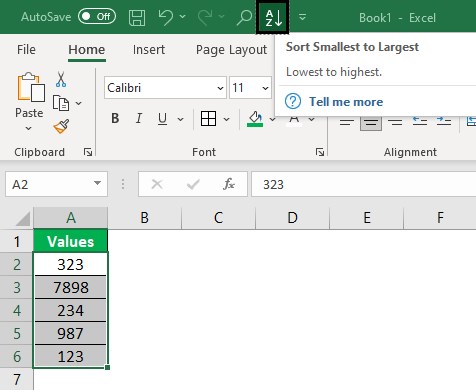Click the Paste clipboard icon
476x390 pixels.
pyautogui.click(x=31, y=87)
